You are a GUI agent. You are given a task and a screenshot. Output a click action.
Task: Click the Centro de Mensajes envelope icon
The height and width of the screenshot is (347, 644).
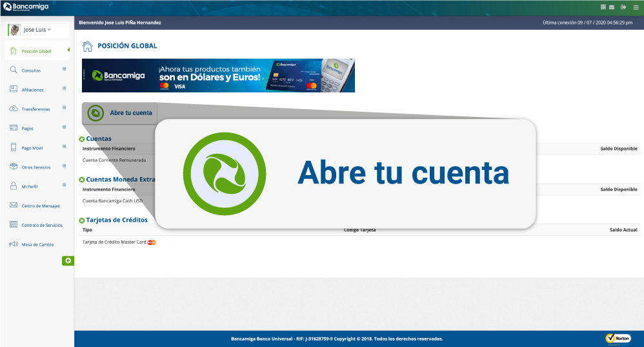[14, 205]
